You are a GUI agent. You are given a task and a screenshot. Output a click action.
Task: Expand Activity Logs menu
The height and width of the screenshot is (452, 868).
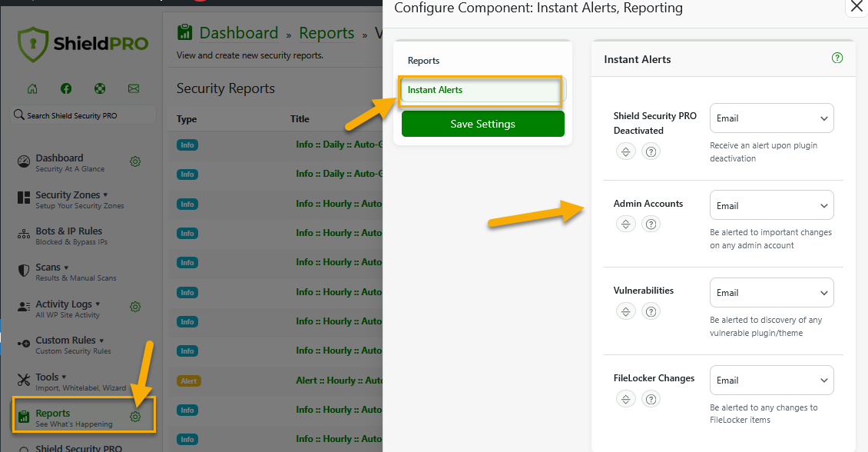98,304
